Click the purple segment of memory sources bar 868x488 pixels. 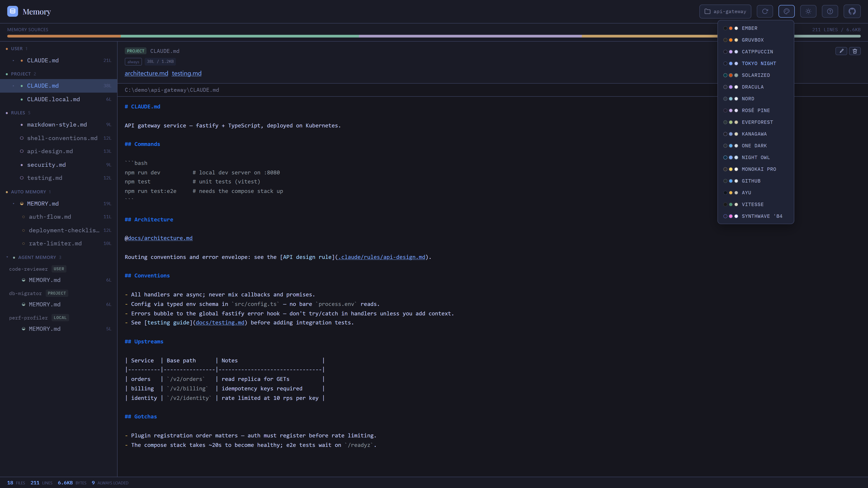[x=470, y=36]
